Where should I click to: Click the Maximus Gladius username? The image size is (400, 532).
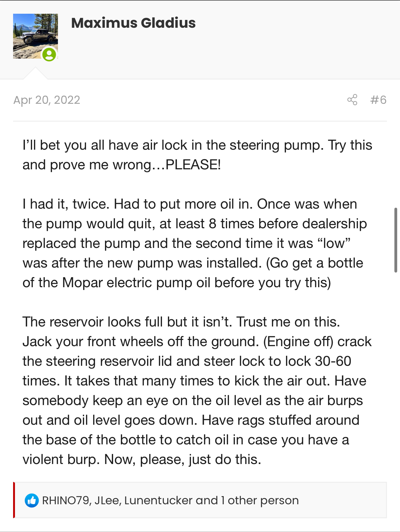(133, 23)
